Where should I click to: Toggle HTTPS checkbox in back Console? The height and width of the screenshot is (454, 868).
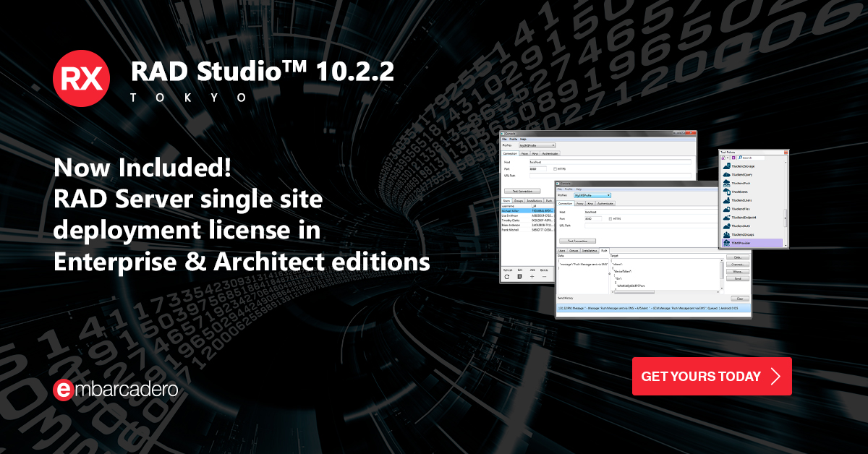[x=555, y=169]
